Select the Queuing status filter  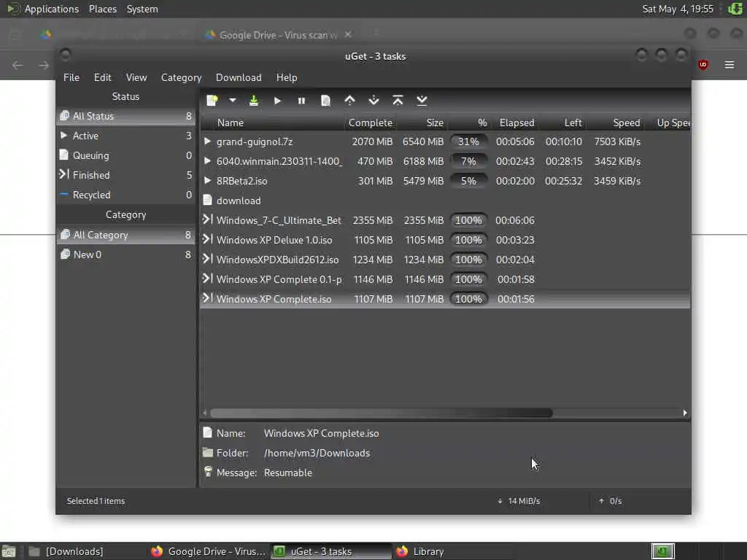tap(125, 155)
